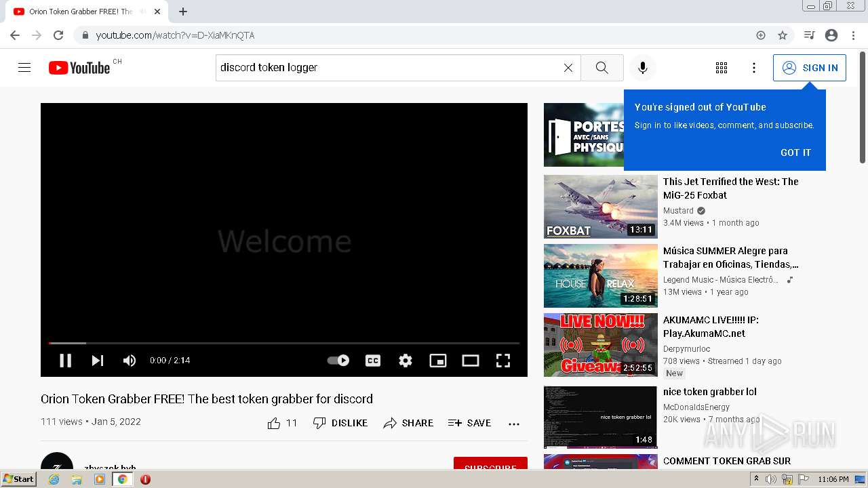Save the video to a playlist
Image resolution: width=868 pixels, height=488 pixels.
[469, 423]
